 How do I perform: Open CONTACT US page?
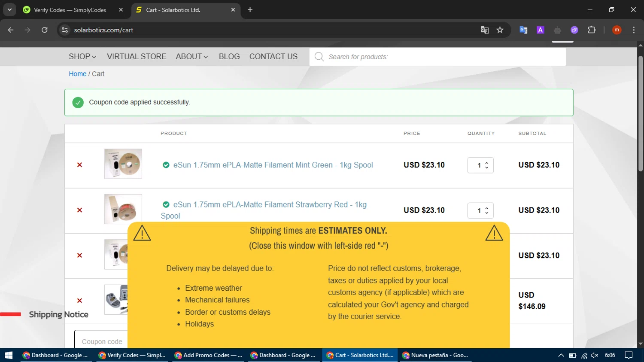tap(273, 57)
